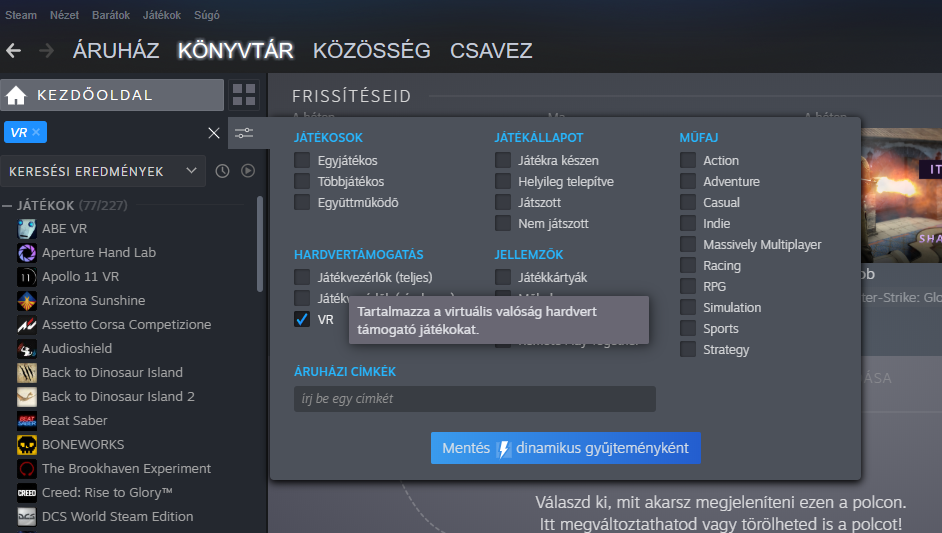Open BONEWORKS skull icon

27,445
